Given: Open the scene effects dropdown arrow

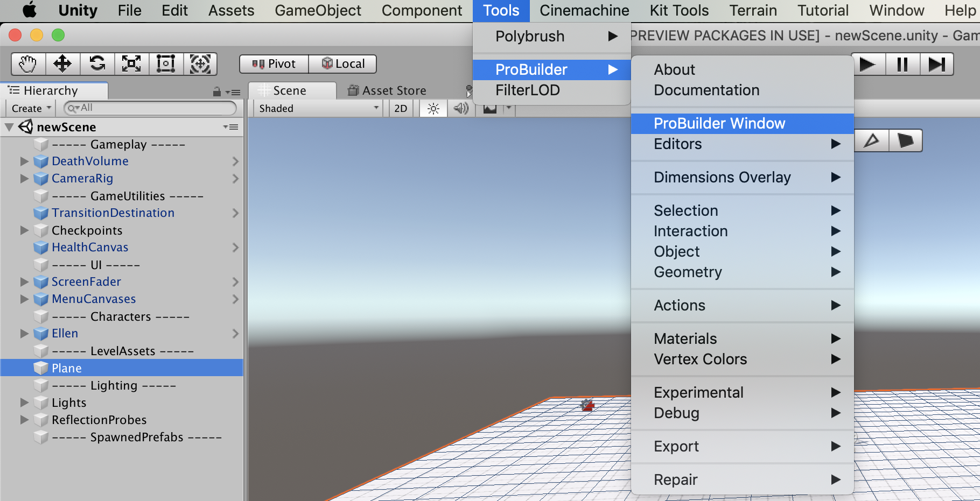Looking at the screenshot, I should (x=508, y=108).
